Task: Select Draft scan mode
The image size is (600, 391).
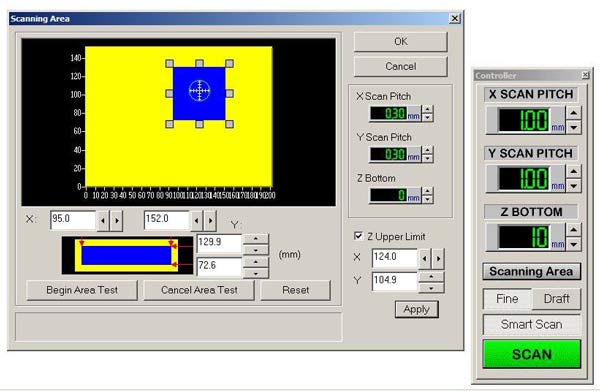Action: click(556, 298)
